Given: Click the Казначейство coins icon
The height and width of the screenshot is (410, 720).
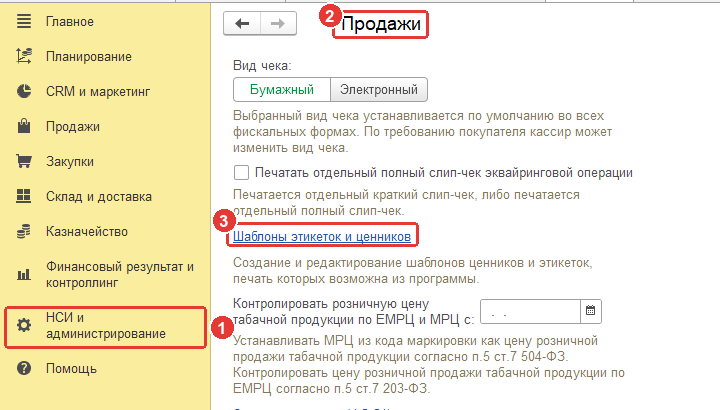Looking at the screenshot, I should [24, 231].
